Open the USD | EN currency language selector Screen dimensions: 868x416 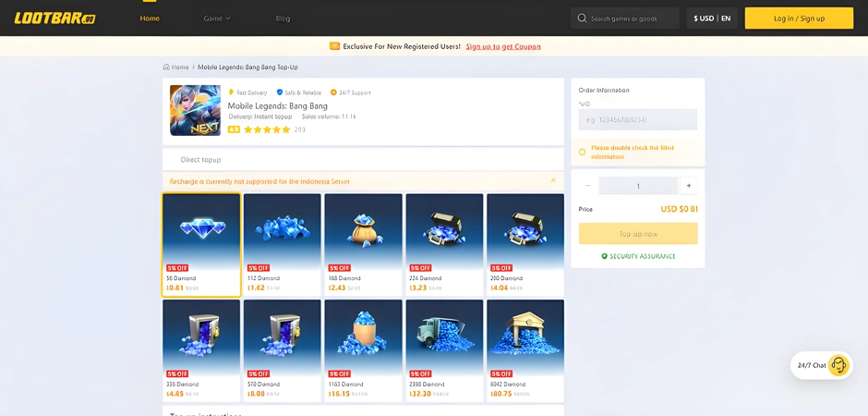[712, 18]
